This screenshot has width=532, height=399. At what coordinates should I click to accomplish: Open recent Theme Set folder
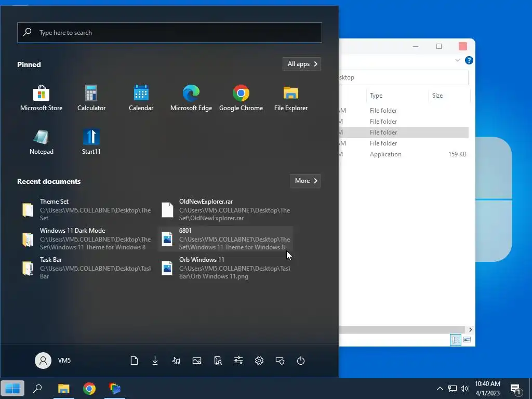87,210
